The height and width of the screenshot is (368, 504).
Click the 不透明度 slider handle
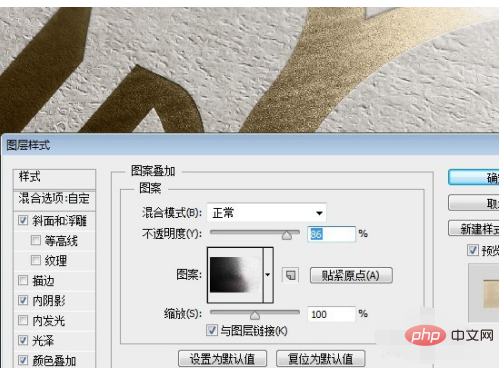pos(287,235)
